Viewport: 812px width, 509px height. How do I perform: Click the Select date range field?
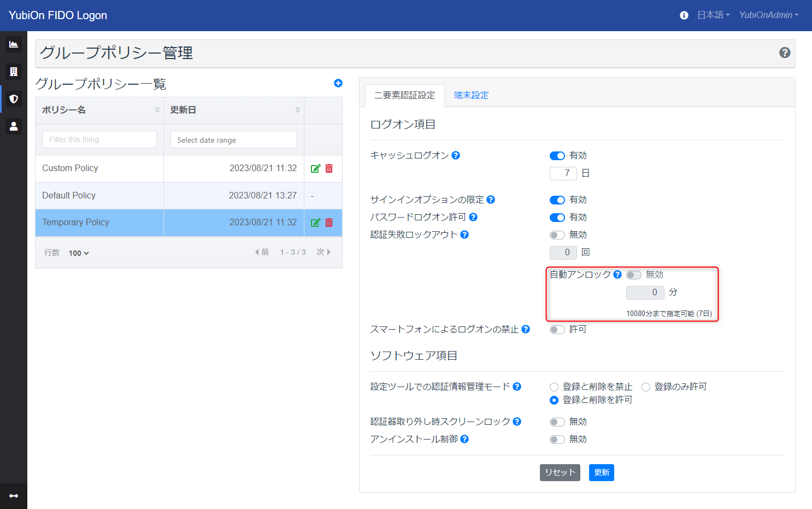tap(233, 140)
